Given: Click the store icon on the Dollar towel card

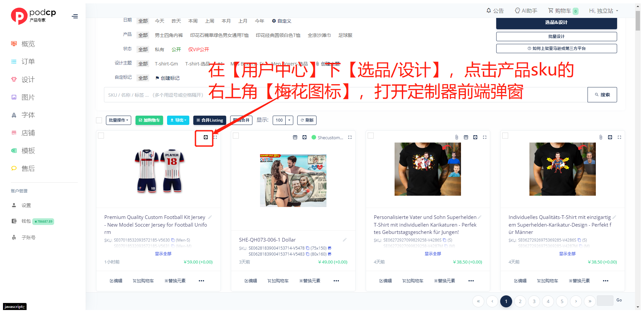Looking at the screenshot, I should 295,137.
